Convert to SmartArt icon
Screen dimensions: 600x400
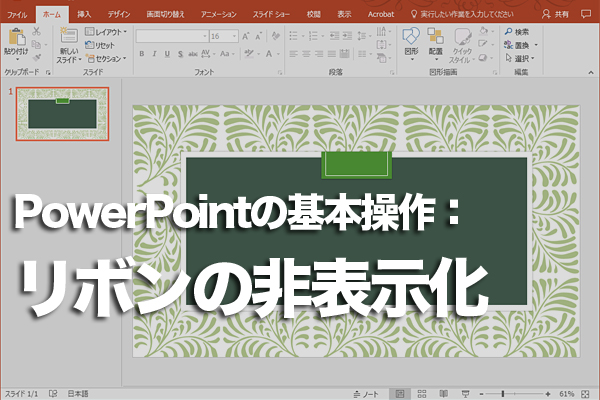(383, 58)
